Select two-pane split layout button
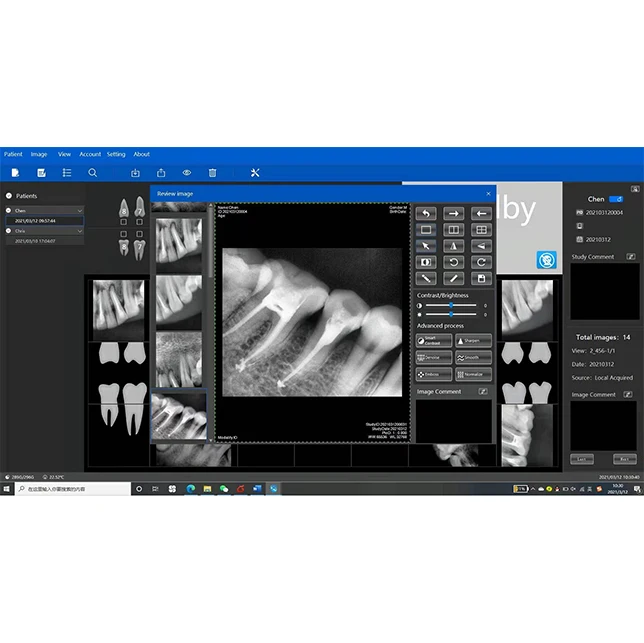This screenshot has width=644, height=643. [453, 230]
